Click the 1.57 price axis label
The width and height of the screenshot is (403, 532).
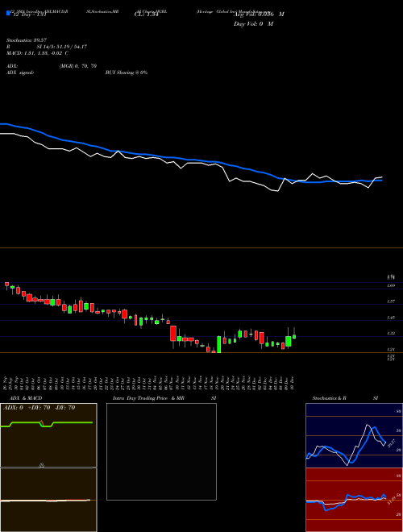tap(391, 301)
